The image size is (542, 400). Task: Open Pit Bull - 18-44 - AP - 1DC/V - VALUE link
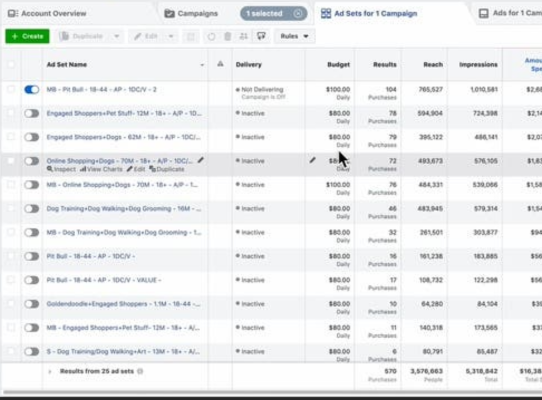point(104,280)
